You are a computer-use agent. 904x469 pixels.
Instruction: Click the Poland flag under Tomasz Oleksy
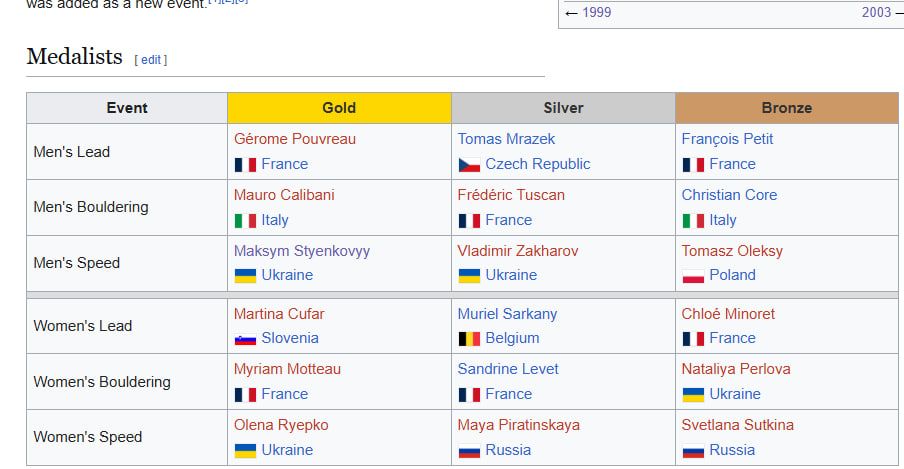(693, 276)
